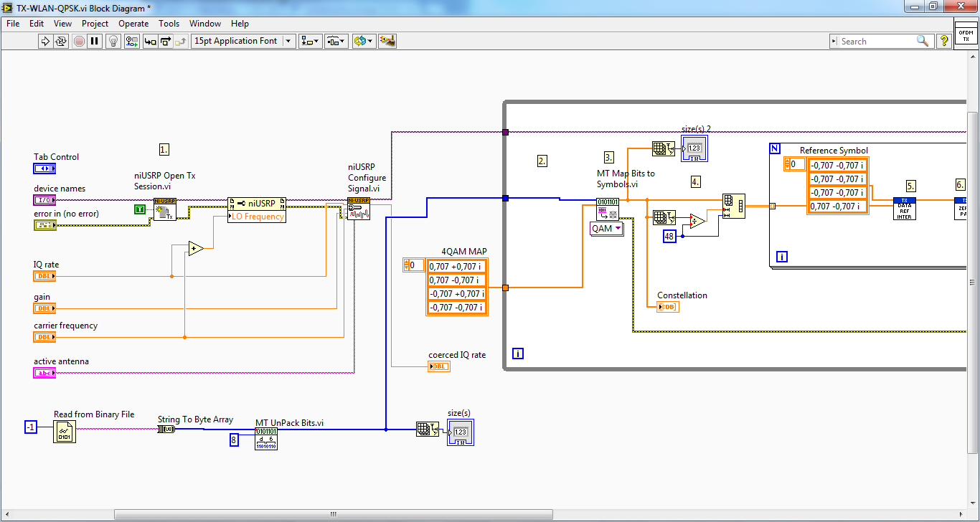
Task: Click the MT UnPack Bits VI node
Action: 266,439
